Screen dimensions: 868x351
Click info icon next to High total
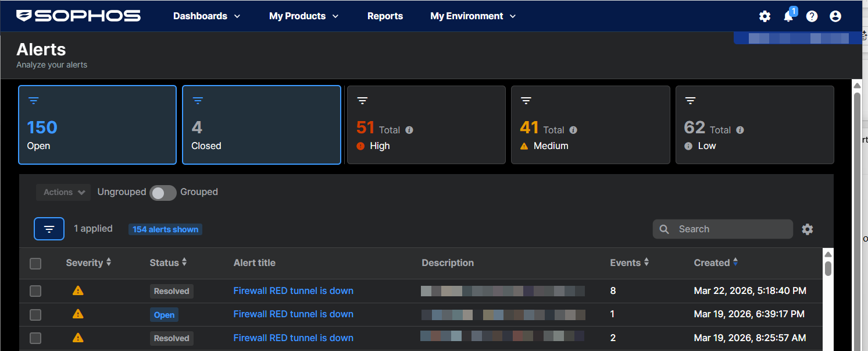(409, 130)
